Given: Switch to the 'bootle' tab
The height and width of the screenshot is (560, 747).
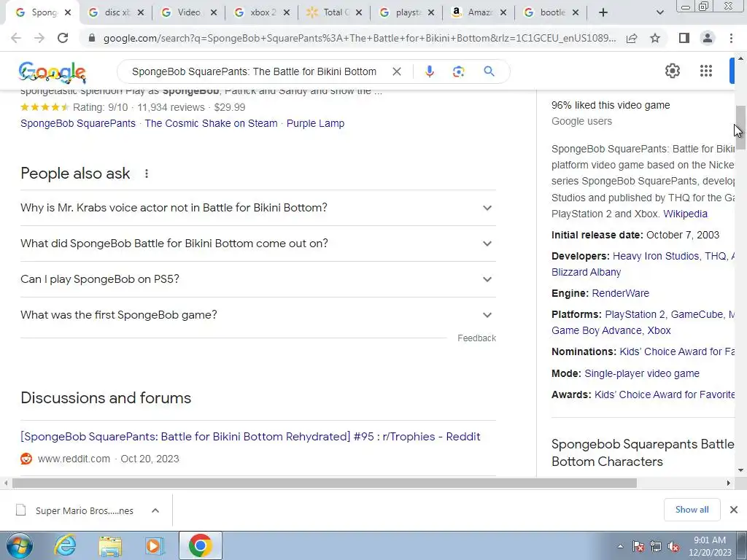Looking at the screenshot, I should (551, 13).
